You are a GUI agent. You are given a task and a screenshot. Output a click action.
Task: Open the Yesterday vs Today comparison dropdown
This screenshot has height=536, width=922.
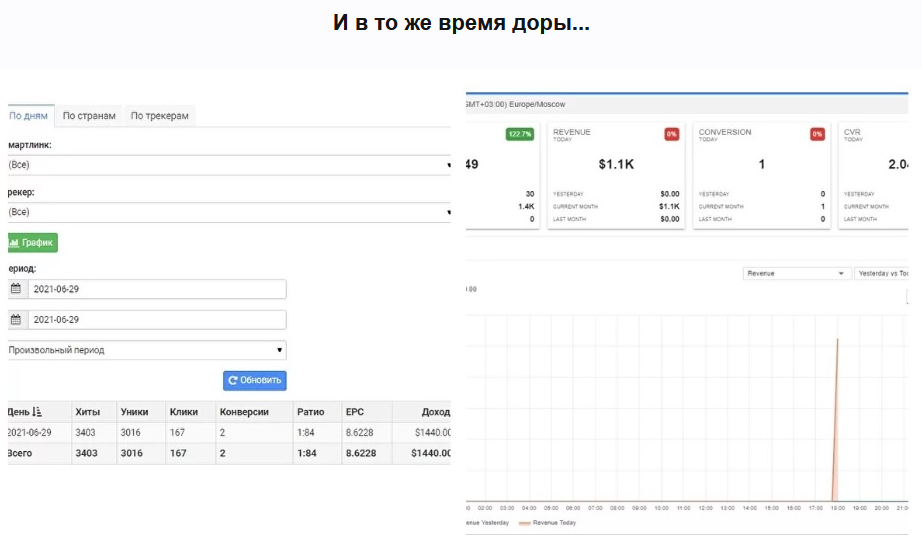coord(884,273)
